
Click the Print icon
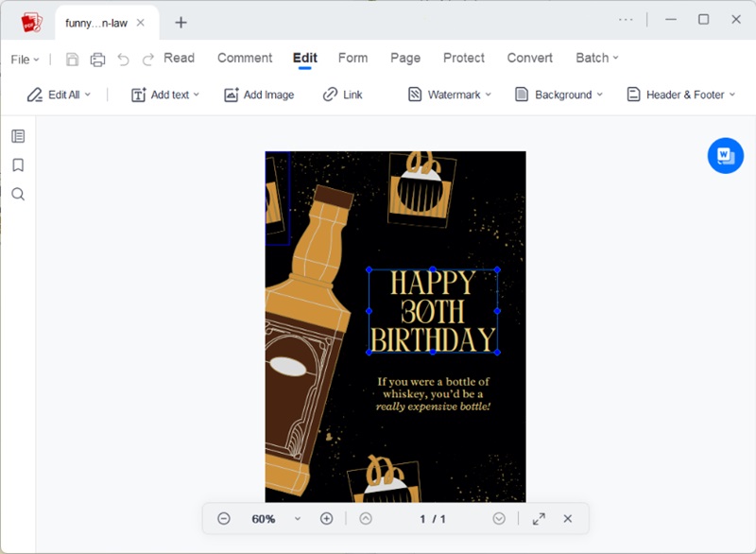tap(97, 60)
